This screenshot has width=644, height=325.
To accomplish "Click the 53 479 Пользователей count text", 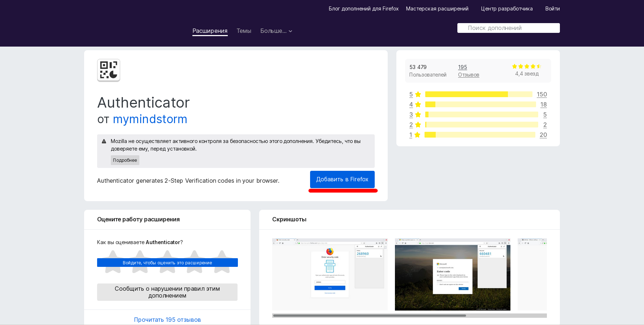I will (x=428, y=71).
